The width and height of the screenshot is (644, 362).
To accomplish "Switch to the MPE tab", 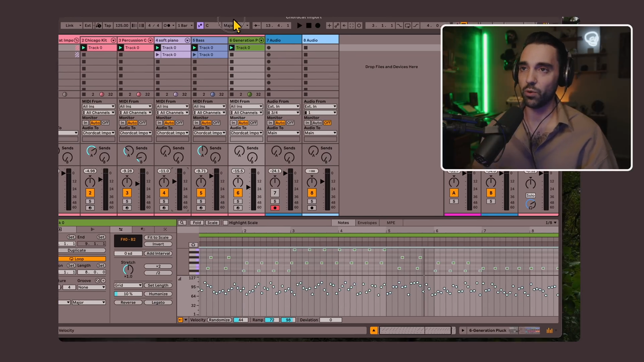I will click(x=391, y=223).
